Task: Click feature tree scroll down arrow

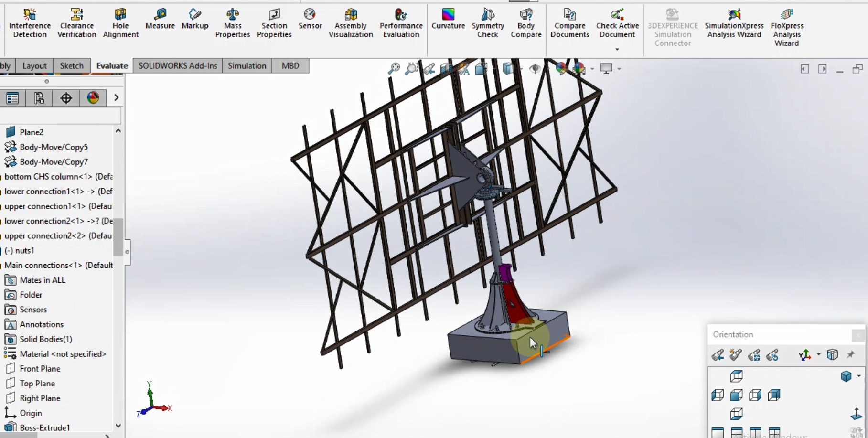Action: (x=118, y=426)
